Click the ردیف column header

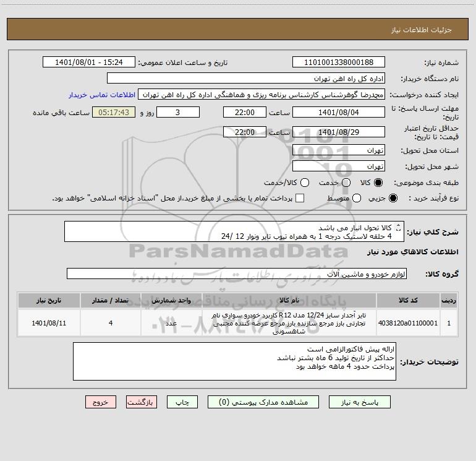point(449,300)
